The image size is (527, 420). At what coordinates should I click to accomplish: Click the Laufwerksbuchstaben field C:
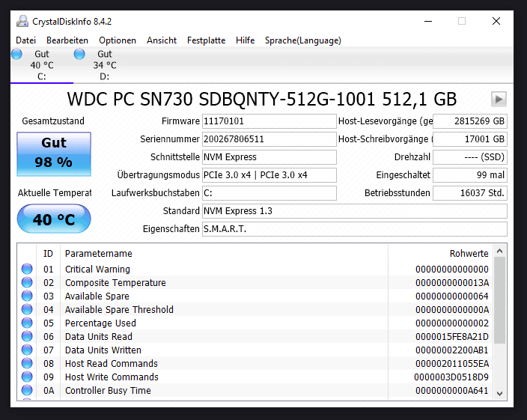coord(269,193)
